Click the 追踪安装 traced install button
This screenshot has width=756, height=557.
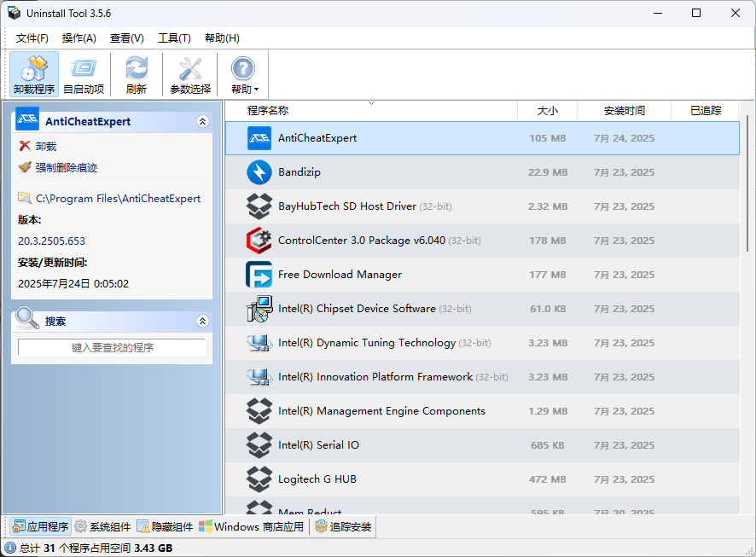pyautogui.click(x=343, y=526)
